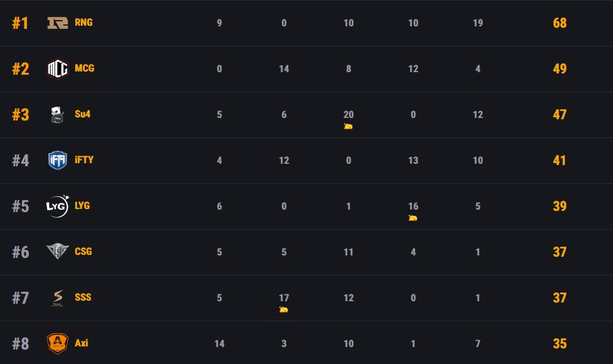Click the MCG team logo icon
The image size is (613, 364).
tap(58, 68)
